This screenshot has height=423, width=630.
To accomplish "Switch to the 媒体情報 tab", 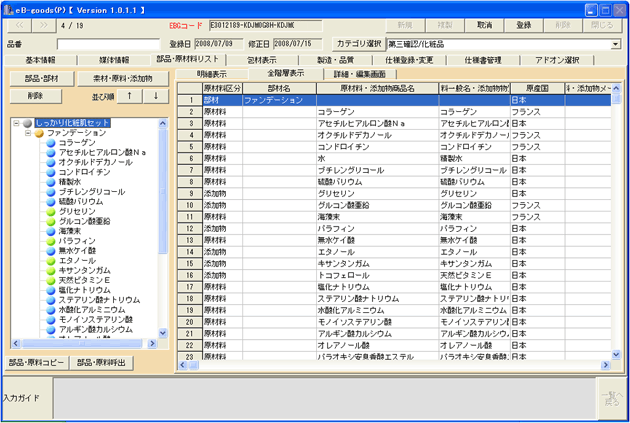I will (x=114, y=60).
